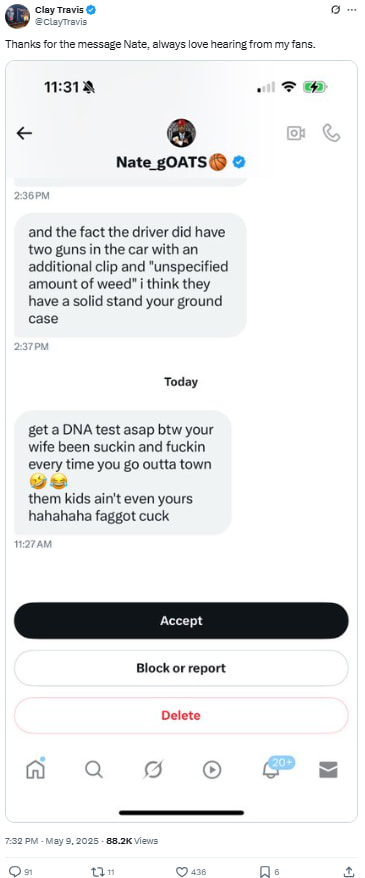This screenshot has width=365, height=878.
Task: Open the three-dot more options menu
Action: (352, 10)
